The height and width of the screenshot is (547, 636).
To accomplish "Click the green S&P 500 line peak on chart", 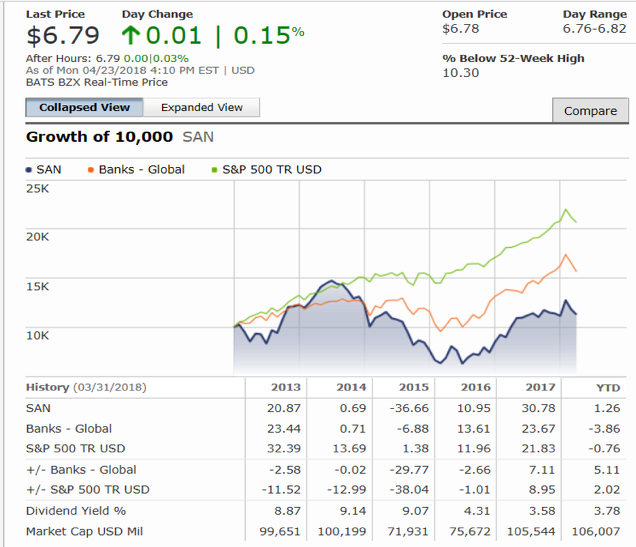I will (566, 210).
